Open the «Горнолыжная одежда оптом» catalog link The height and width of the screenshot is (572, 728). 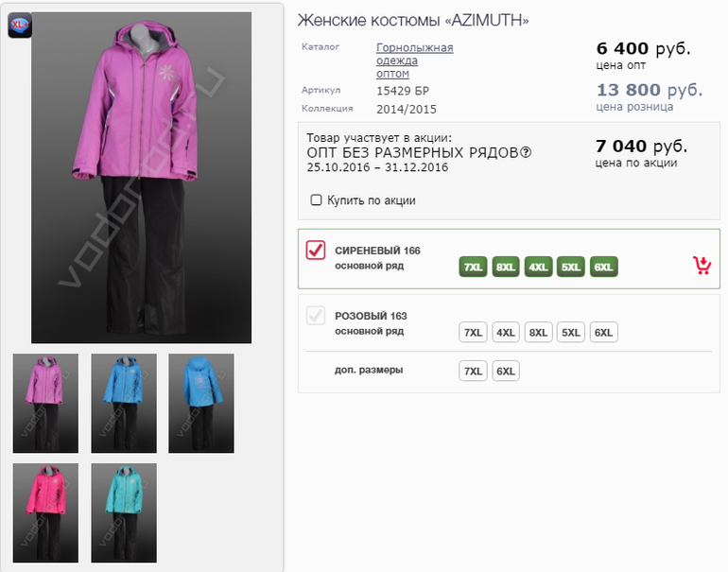click(414, 61)
